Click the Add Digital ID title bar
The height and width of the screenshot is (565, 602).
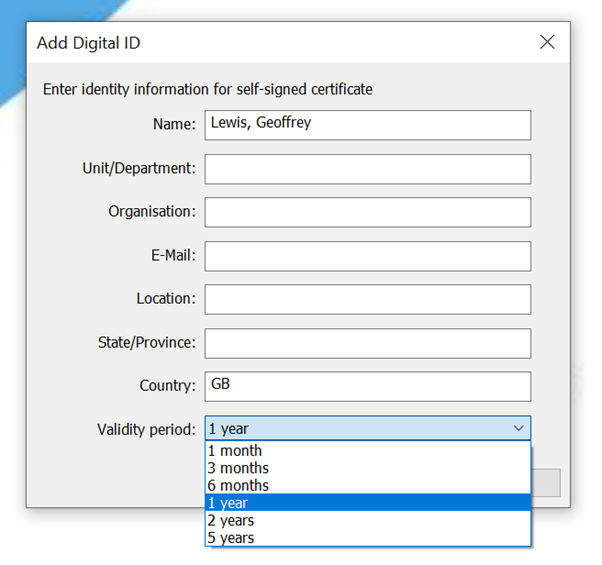coord(269,42)
